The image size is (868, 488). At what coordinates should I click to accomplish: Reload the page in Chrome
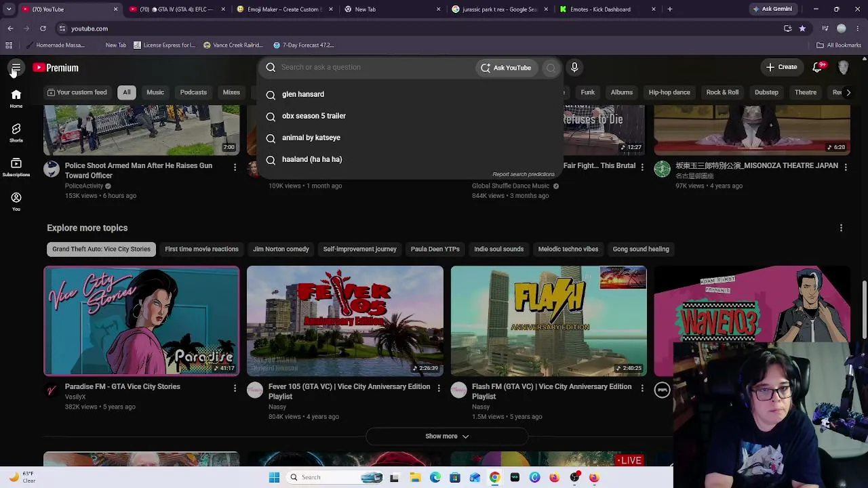[x=43, y=28]
